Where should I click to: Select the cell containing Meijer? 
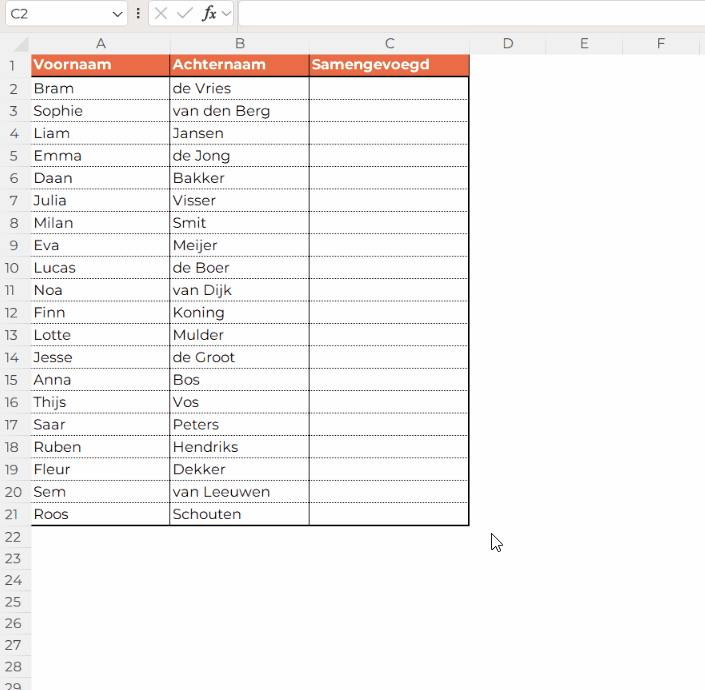point(240,245)
